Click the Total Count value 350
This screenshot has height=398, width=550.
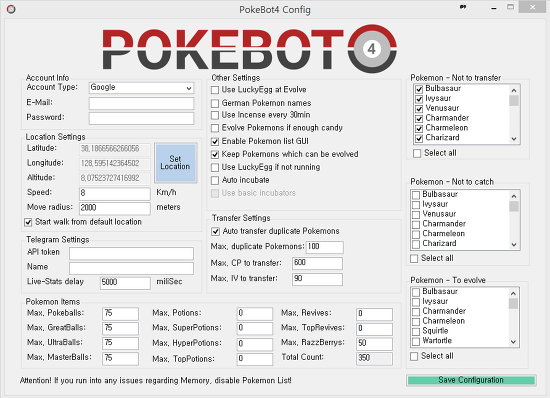pyautogui.click(x=374, y=359)
